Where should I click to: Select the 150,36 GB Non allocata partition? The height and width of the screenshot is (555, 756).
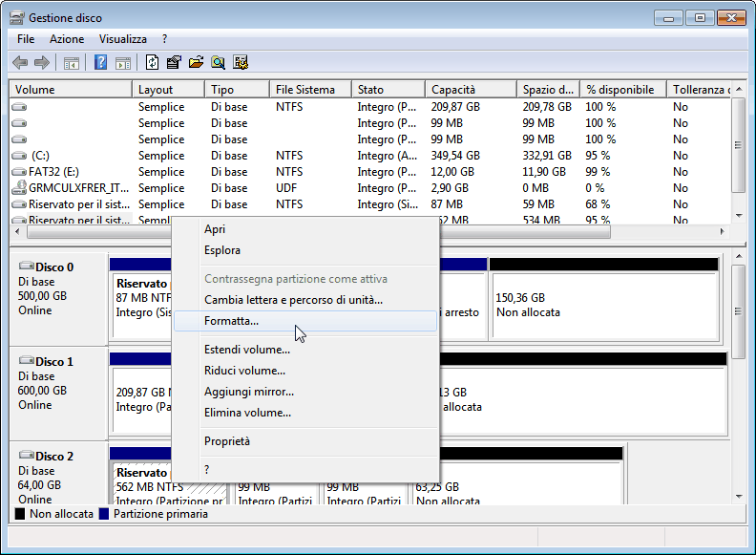pos(603,304)
